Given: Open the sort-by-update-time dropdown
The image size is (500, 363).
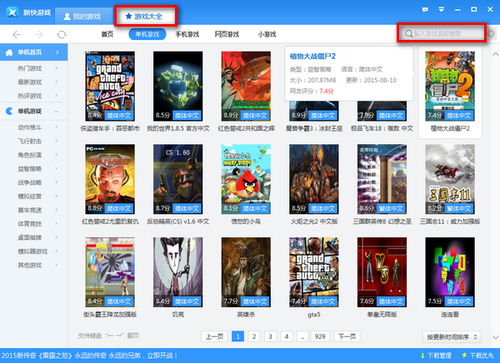Looking at the screenshot, I should 452,337.
